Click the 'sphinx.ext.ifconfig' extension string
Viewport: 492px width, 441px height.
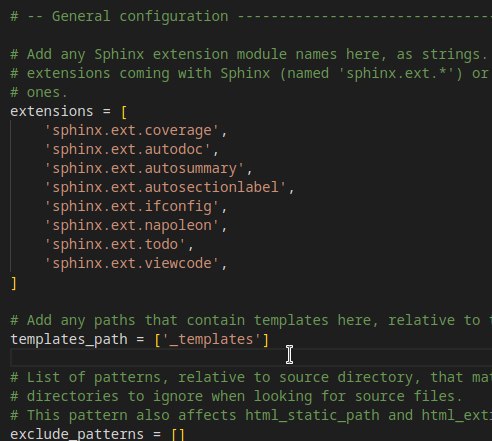click(132, 207)
